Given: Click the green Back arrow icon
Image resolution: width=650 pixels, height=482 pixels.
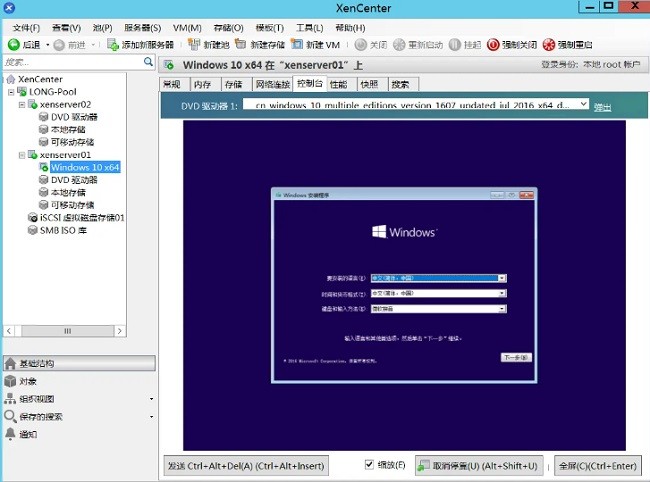Looking at the screenshot, I should click(x=13, y=44).
